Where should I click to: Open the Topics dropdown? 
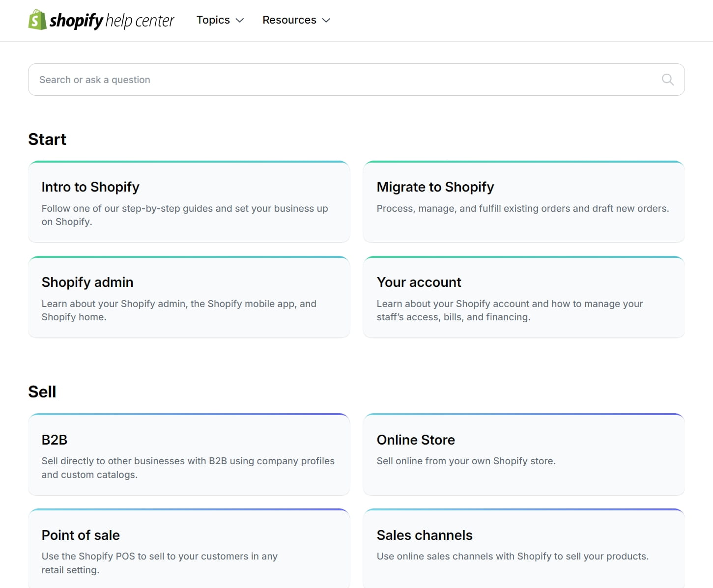220,20
